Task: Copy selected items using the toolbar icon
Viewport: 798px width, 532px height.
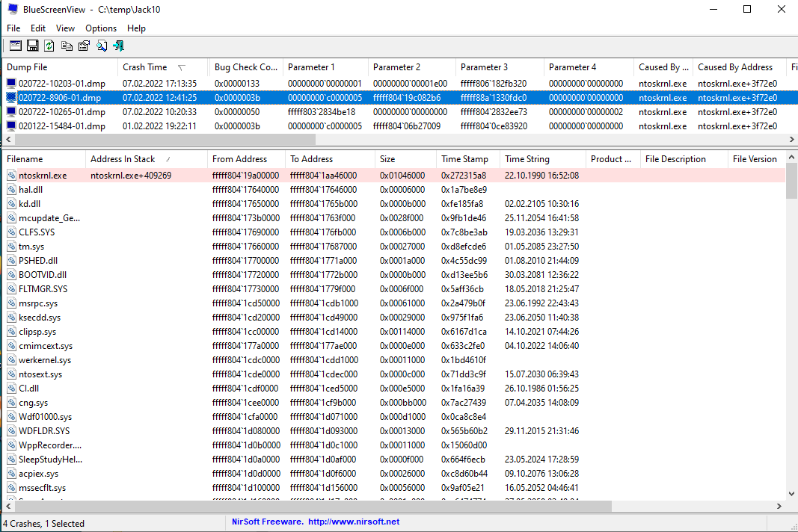Action: 67,46
